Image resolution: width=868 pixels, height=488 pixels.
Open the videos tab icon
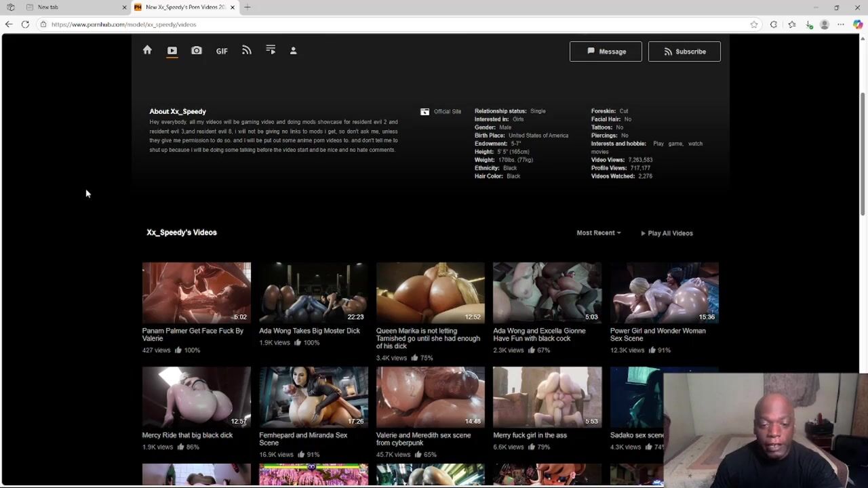(172, 51)
